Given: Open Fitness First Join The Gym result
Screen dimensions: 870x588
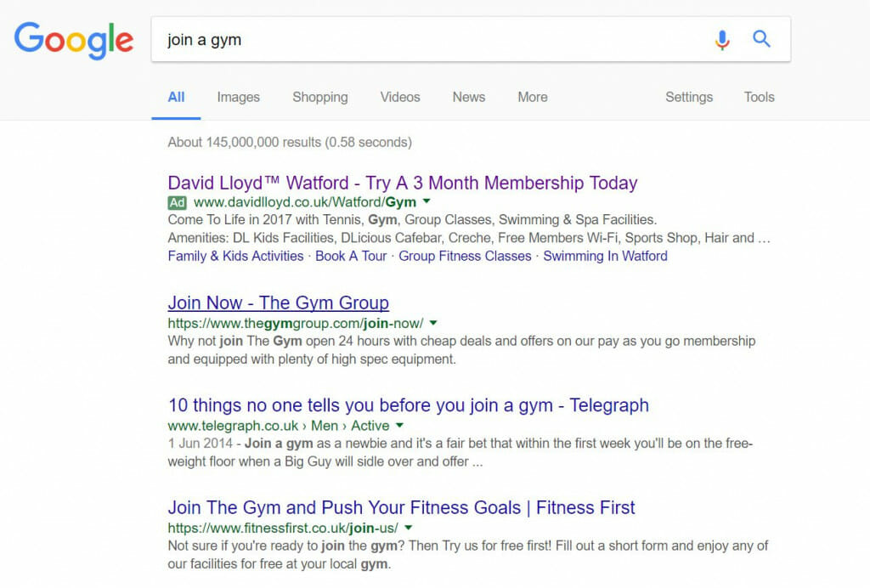Looking at the screenshot, I should tap(402, 507).
